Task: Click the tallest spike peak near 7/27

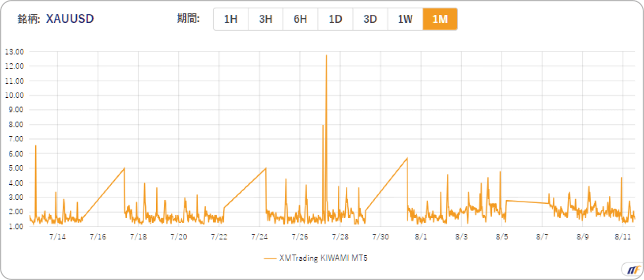Action: (326, 56)
